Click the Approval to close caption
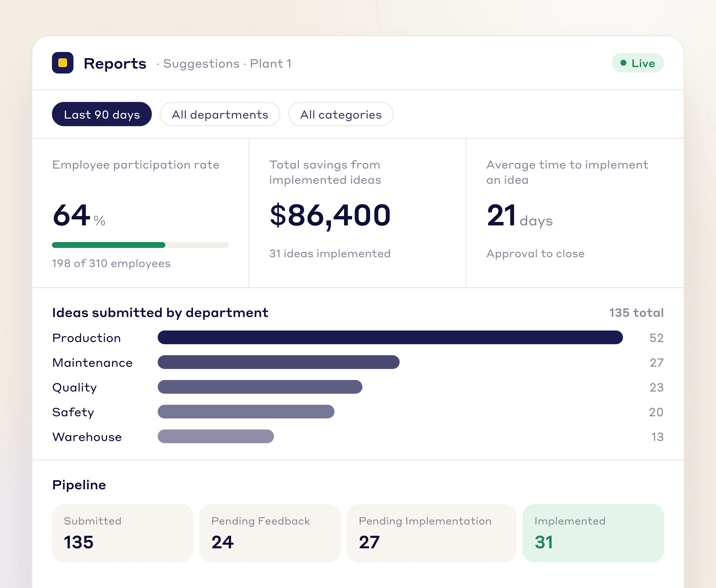Viewport: 716px width, 588px height. (536, 253)
